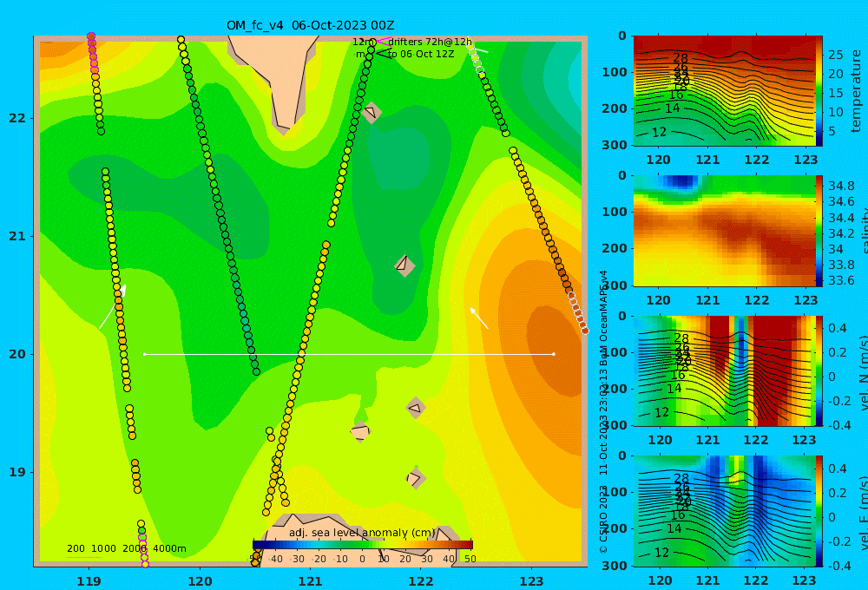The height and width of the screenshot is (590, 868).
Task: Select the northward velocity cross-section panel
Action: coord(724,370)
